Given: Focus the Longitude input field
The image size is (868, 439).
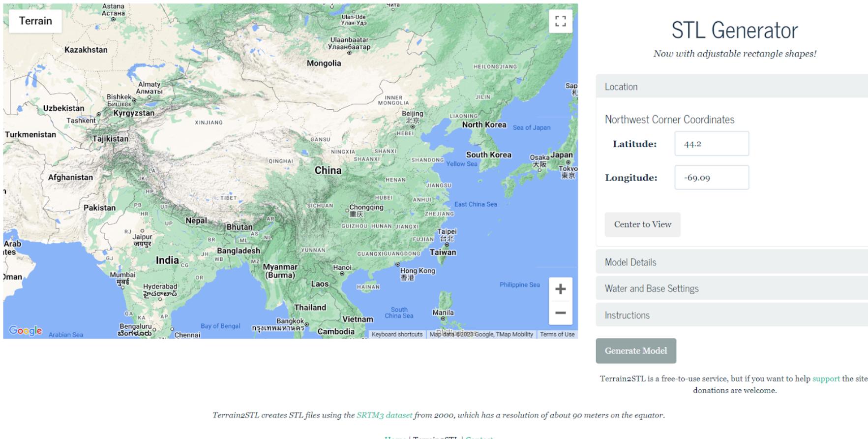Looking at the screenshot, I should coord(712,178).
